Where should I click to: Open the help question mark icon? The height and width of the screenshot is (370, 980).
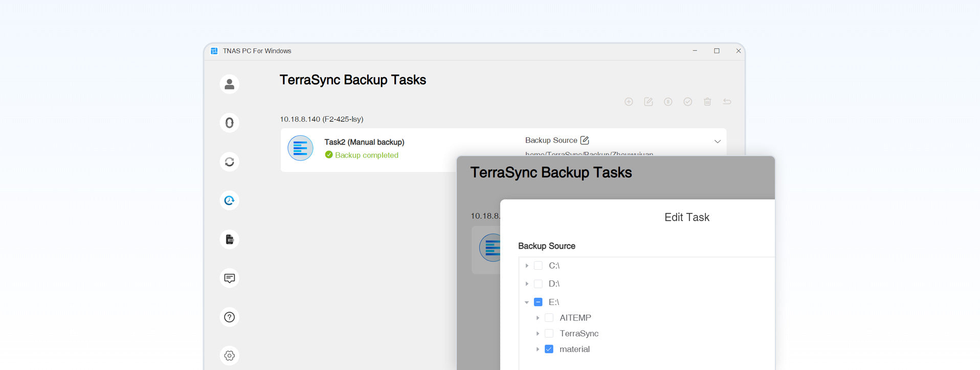[x=229, y=317]
